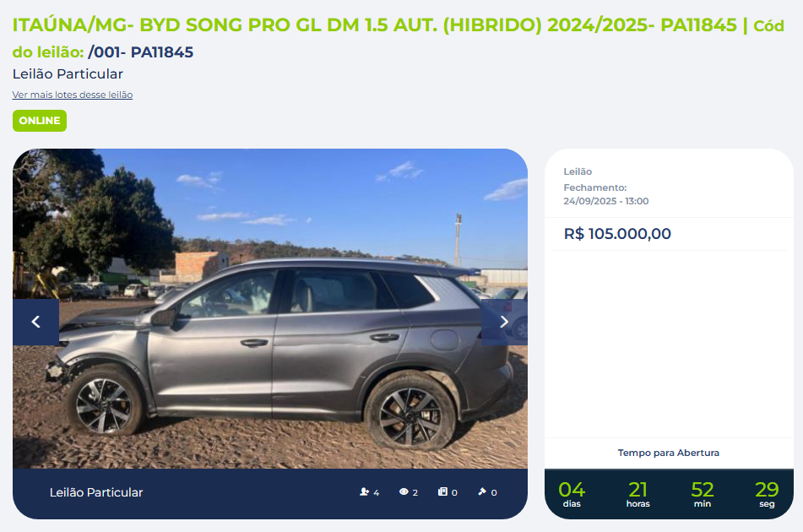Click the 04 dias countdown counter
Image resolution: width=803 pixels, height=532 pixels.
572,494
